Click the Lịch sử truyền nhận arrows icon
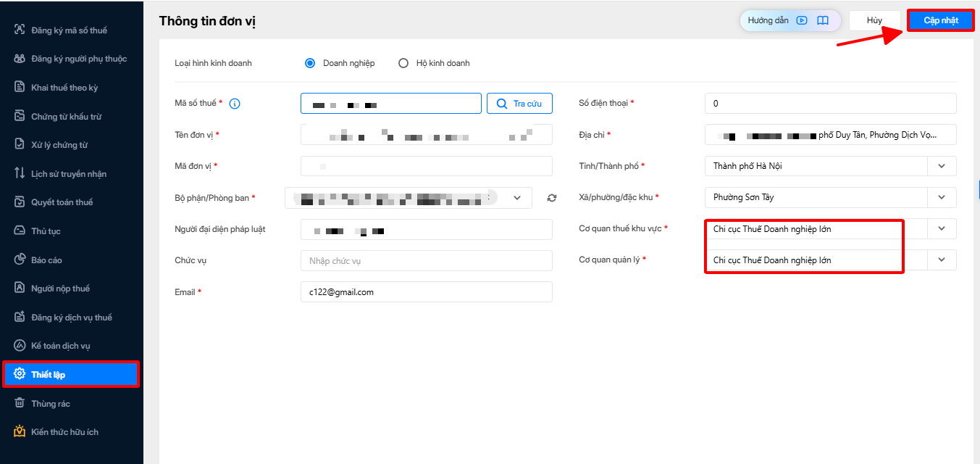 (20, 173)
